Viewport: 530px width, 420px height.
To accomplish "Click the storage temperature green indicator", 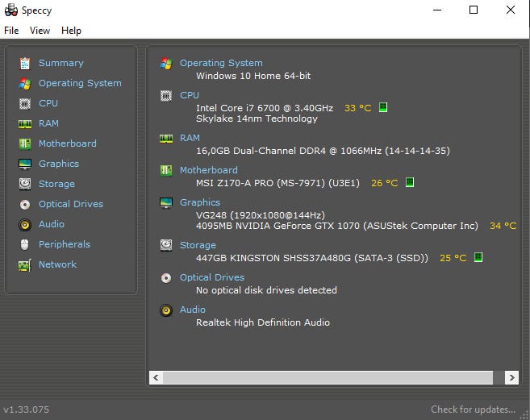I will 478,258.
